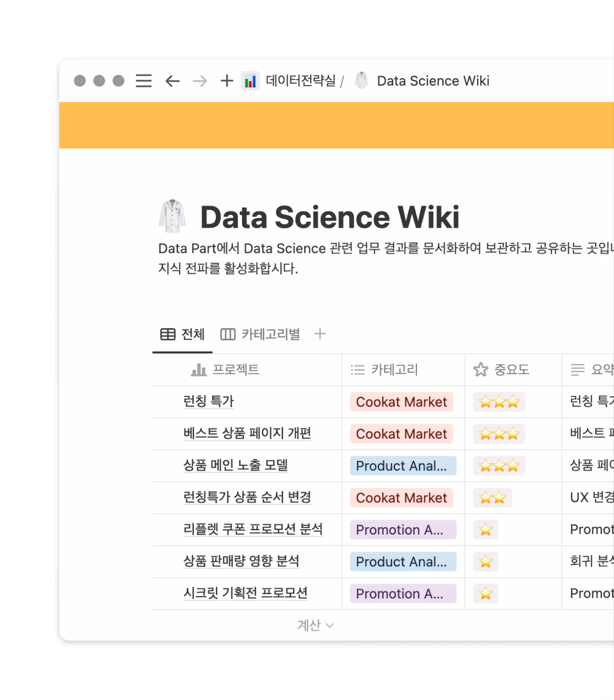
Task: Click the + new tab button in browser chrome
Action: tap(226, 81)
